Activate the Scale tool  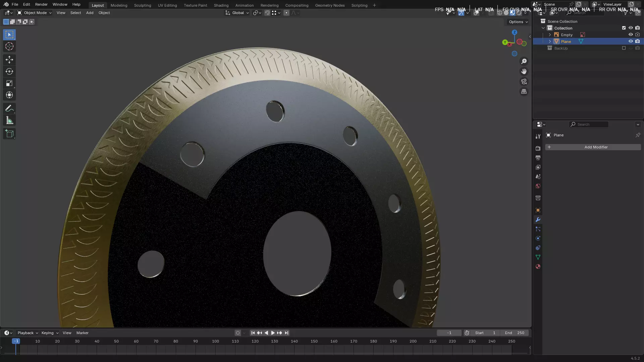pyautogui.click(x=9, y=83)
